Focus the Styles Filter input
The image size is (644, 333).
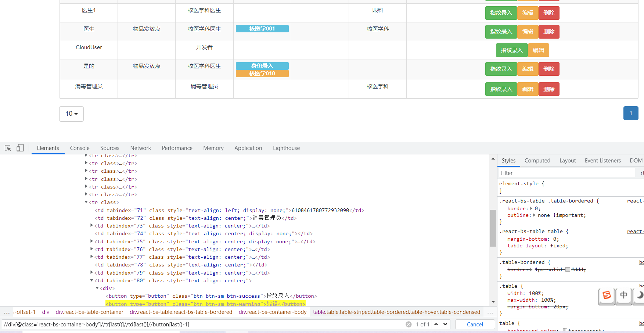[x=567, y=173]
